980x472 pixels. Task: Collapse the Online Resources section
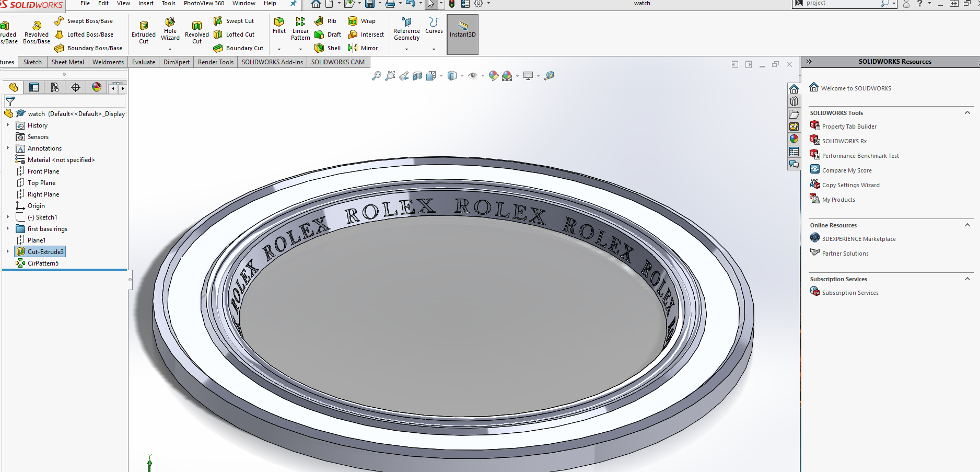pos(967,225)
